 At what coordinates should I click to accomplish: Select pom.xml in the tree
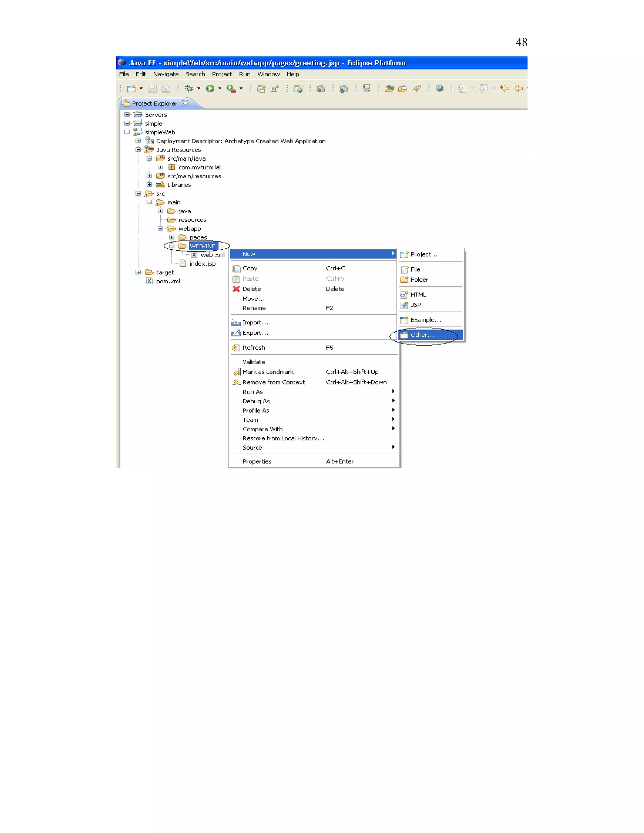(x=168, y=281)
